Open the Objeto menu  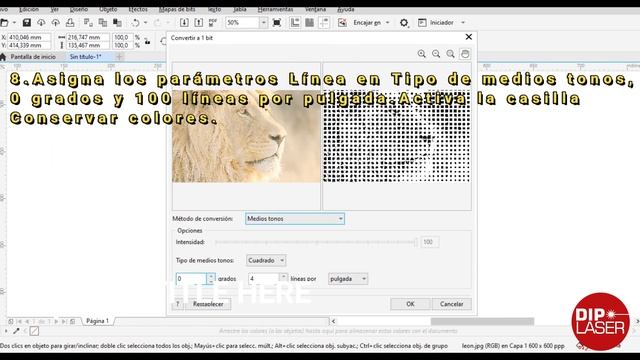(108, 9)
